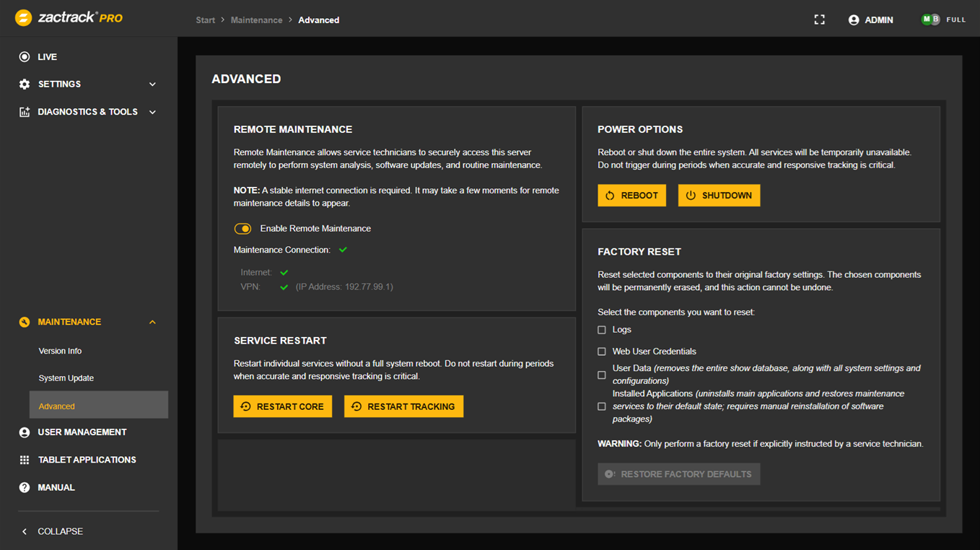Click Restore Factory Defaults button

pos(678,474)
